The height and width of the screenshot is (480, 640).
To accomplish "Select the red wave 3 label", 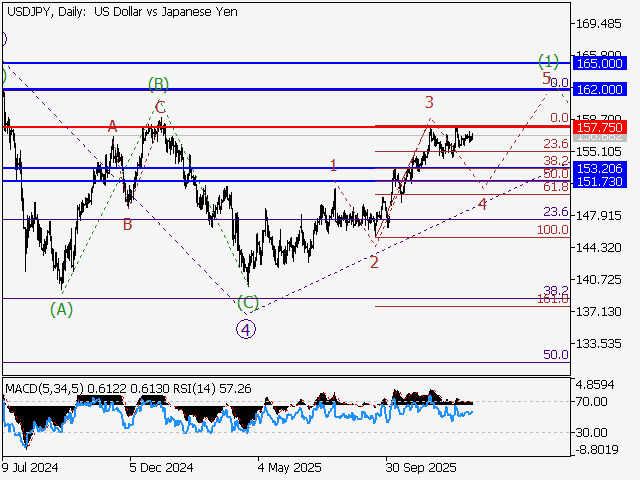I will coord(429,102).
